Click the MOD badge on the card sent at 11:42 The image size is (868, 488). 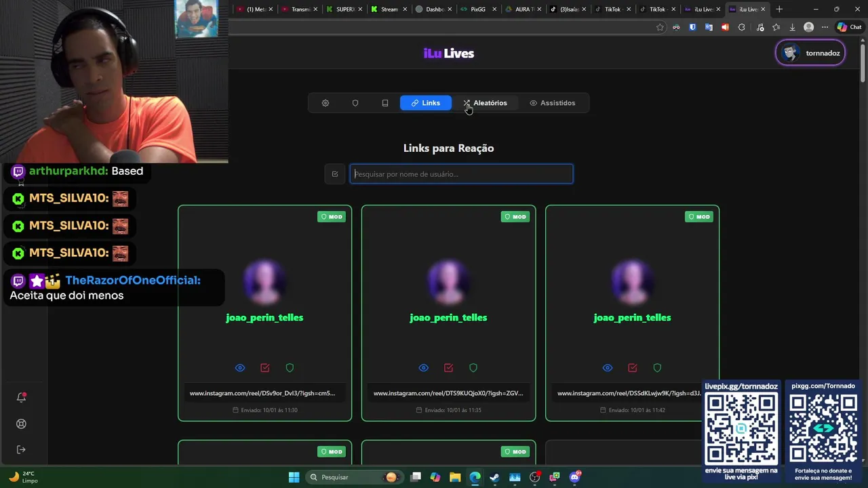pyautogui.click(x=699, y=217)
